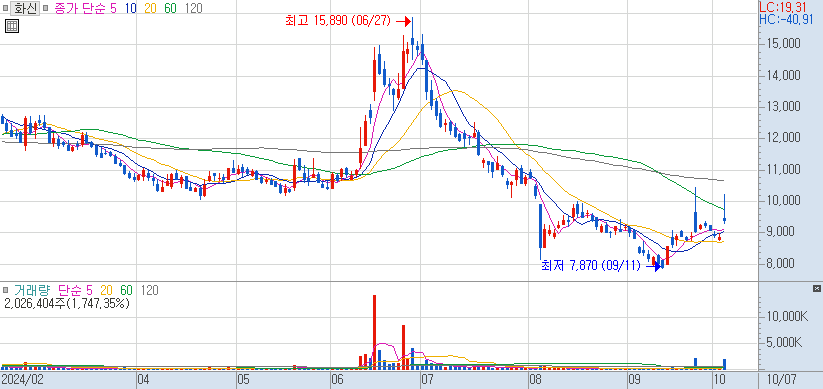Select the 종가 단순 price indicator label

[x=79, y=8]
